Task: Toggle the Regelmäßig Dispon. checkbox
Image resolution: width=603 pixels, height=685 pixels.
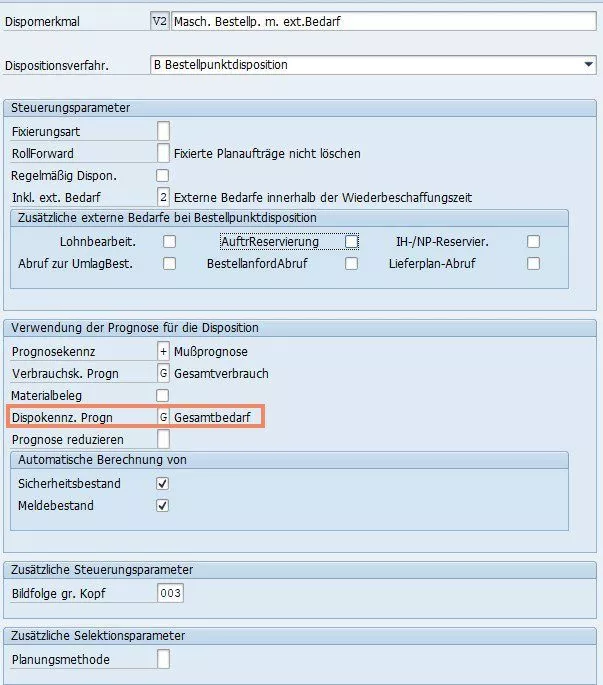Action: [163, 175]
